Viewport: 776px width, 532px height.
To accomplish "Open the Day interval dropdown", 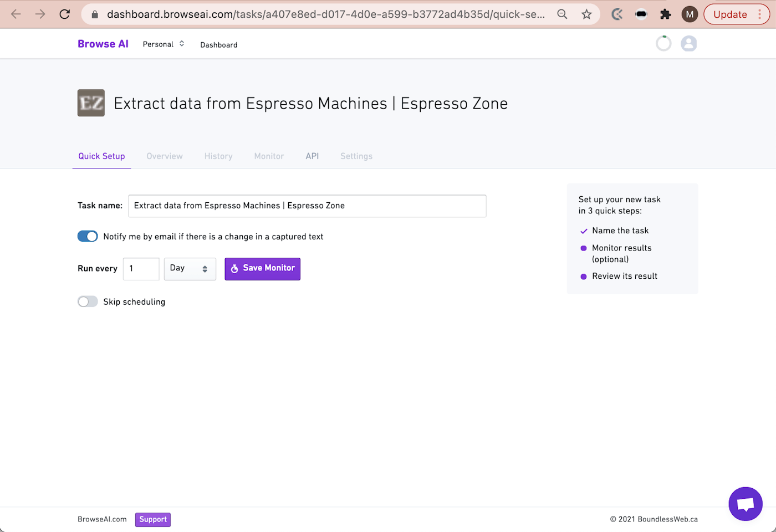I will pos(190,269).
